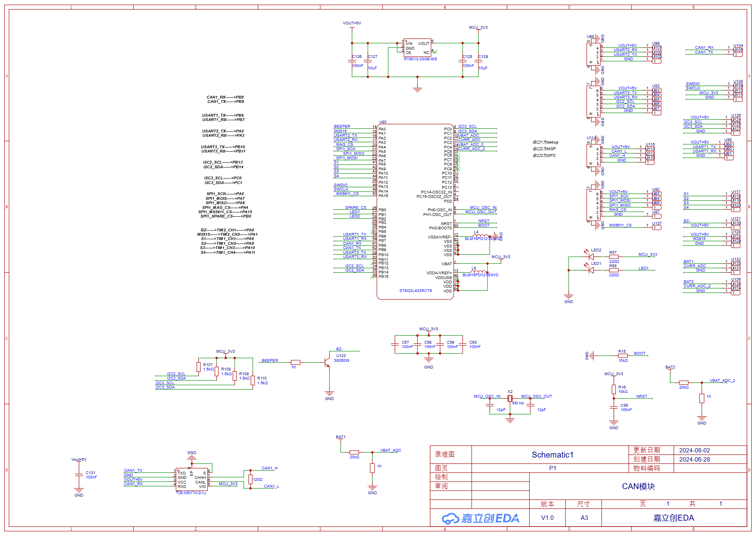Click the creation date 2024-06-28
This screenshot has height=536, width=756.
(695, 459)
